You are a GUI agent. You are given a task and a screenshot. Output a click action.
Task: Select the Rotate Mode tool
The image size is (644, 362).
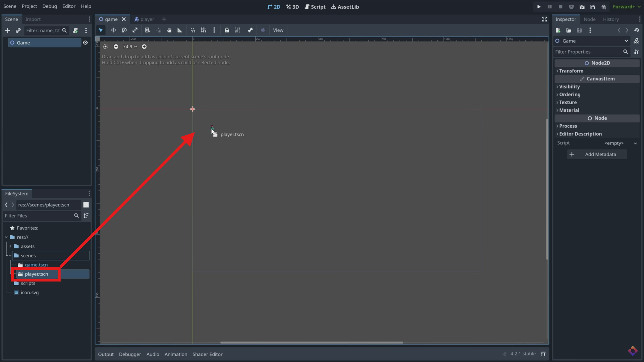pos(124,30)
